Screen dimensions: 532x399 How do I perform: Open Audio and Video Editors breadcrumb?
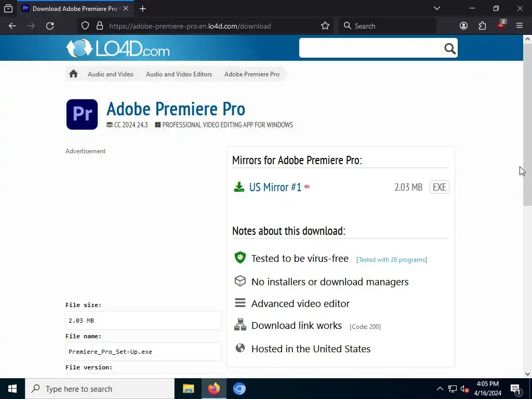click(179, 74)
